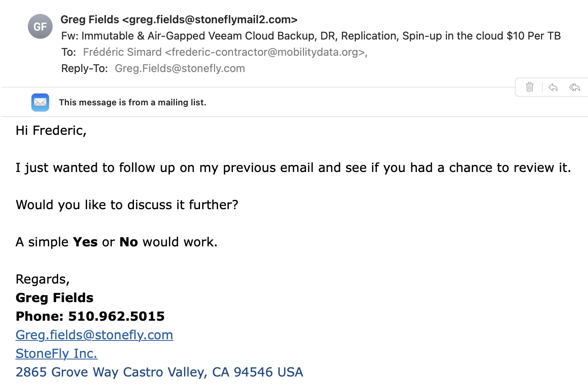Image resolution: width=588 pixels, height=385 pixels.
Task: Open the StoneFly Inc. link
Action: (56, 353)
